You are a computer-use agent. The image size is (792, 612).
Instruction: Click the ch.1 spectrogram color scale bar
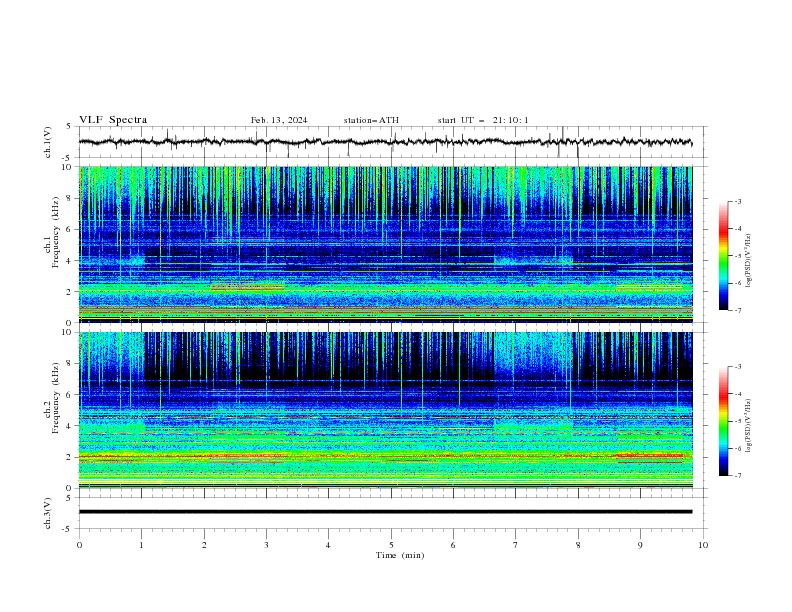tap(723, 256)
